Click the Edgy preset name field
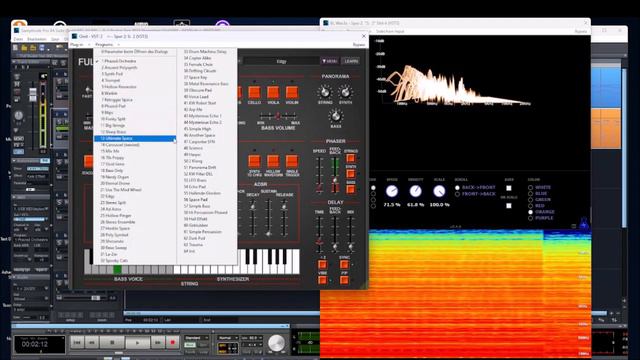640x360 pixels. [282, 61]
